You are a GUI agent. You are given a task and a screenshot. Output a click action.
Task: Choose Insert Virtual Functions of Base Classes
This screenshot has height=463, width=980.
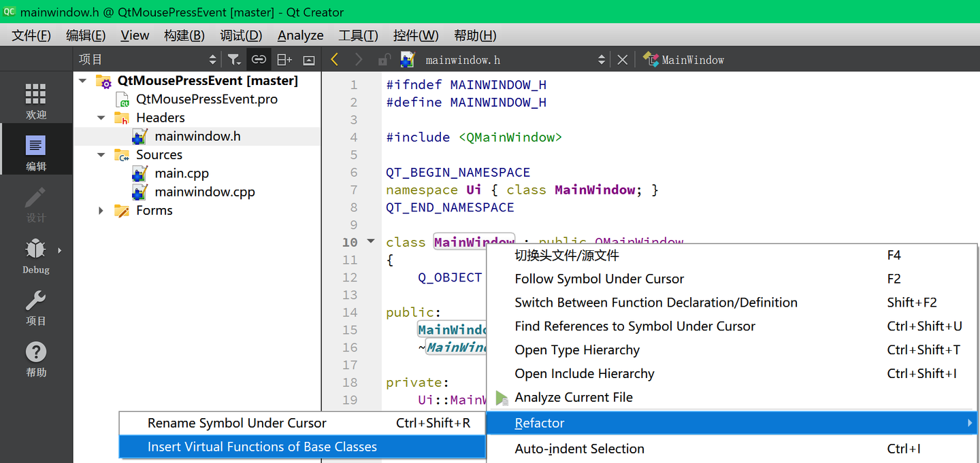coord(262,447)
